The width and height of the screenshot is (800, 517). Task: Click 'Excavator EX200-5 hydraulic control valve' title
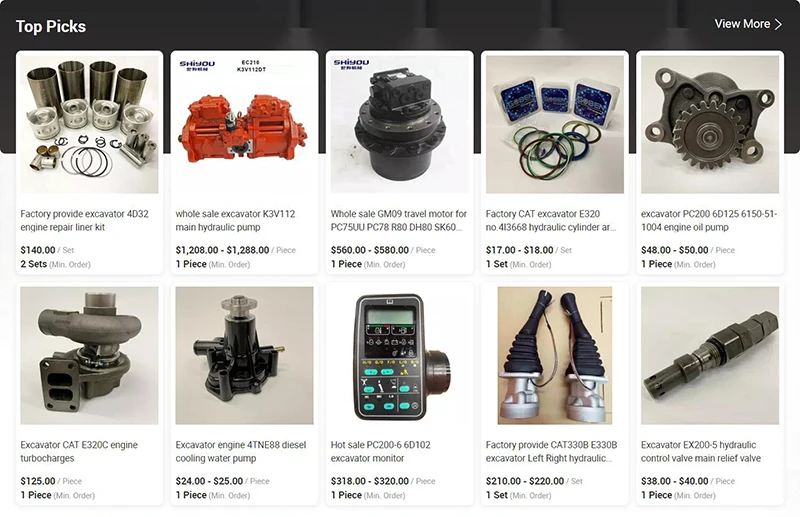(x=701, y=451)
